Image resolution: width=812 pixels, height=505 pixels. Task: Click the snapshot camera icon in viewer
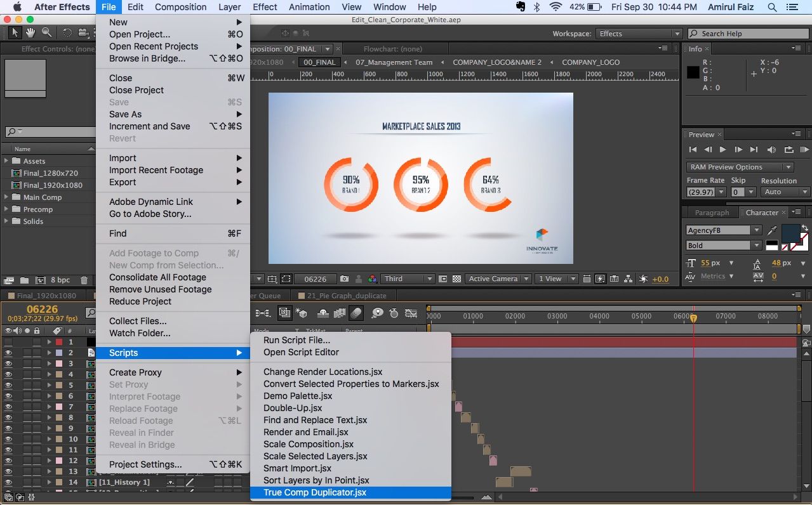pyautogui.click(x=344, y=279)
